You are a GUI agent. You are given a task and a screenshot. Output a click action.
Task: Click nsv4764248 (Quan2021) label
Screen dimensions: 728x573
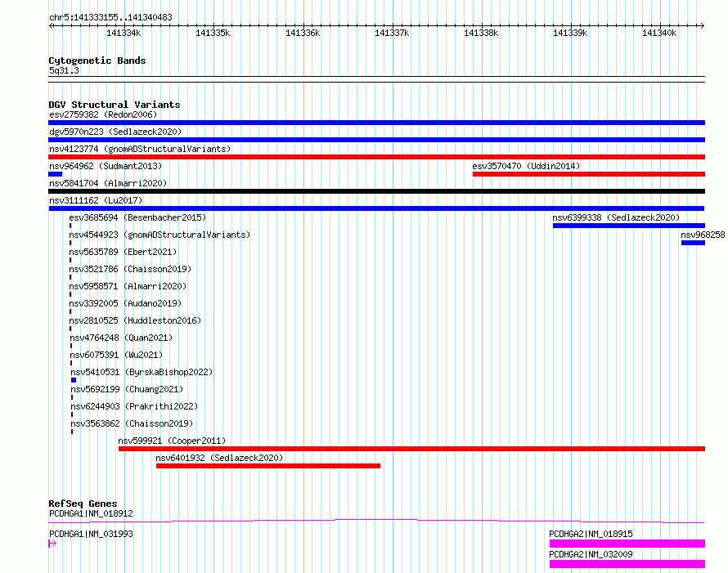coord(121,338)
